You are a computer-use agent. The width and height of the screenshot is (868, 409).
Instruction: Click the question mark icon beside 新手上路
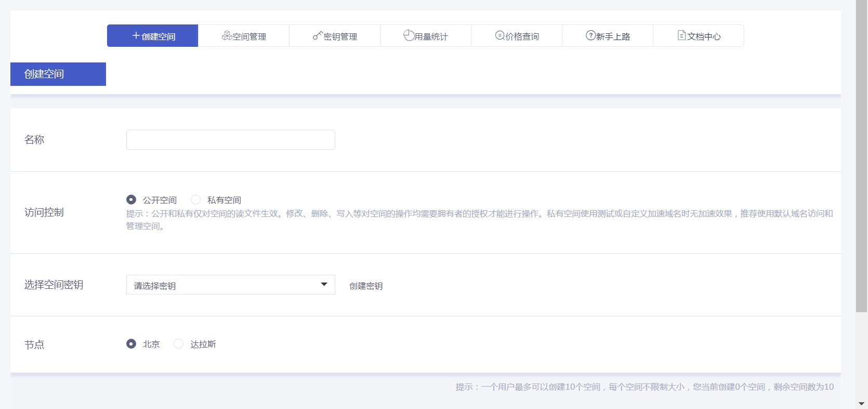(590, 35)
